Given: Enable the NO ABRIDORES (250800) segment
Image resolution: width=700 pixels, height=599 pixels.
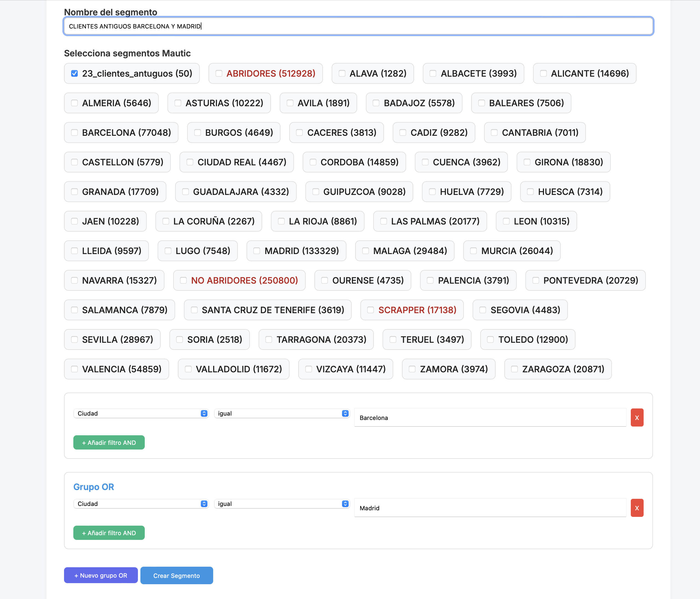Looking at the screenshot, I should (x=183, y=280).
